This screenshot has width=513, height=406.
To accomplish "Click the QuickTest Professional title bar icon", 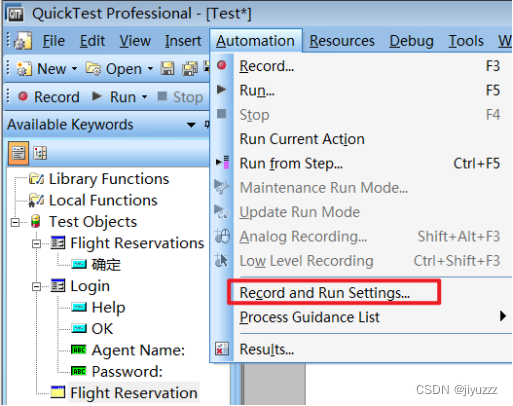I will coord(15,14).
